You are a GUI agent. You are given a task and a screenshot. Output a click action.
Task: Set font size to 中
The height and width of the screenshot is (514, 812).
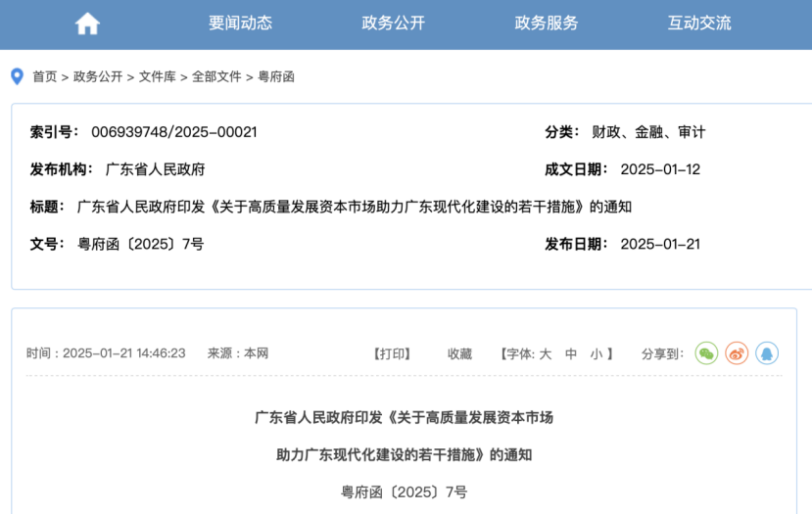(x=571, y=353)
